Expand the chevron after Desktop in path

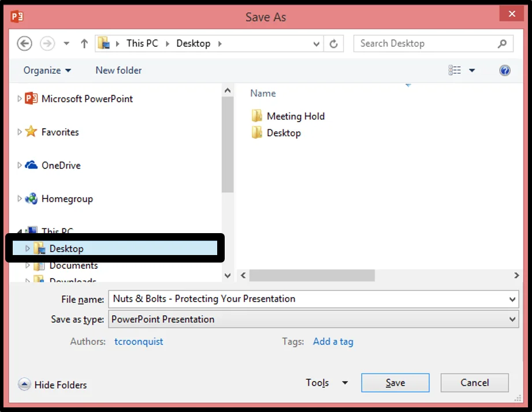(x=220, y=44)
